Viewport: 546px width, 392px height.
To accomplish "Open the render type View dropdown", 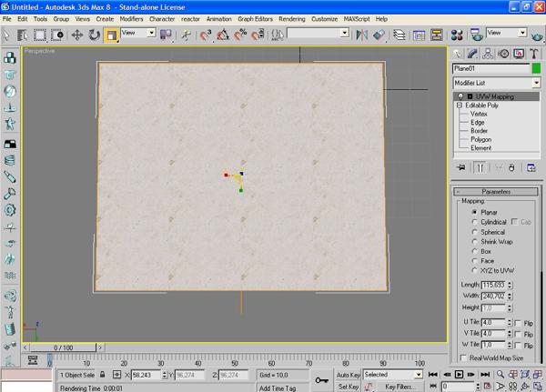I will point(522,33).
